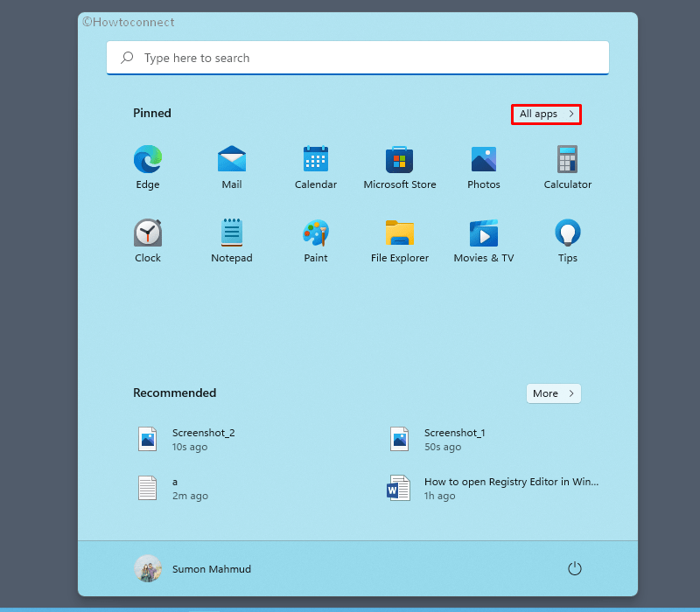The width and height of the screenshot is (700, 612).
Task: Click the power button icon
Action: (575, 568)
